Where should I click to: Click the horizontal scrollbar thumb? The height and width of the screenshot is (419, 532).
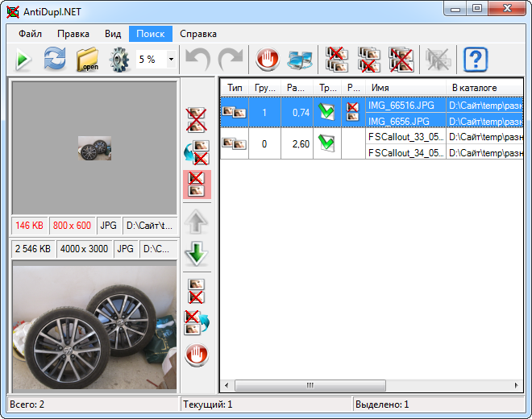310,385
